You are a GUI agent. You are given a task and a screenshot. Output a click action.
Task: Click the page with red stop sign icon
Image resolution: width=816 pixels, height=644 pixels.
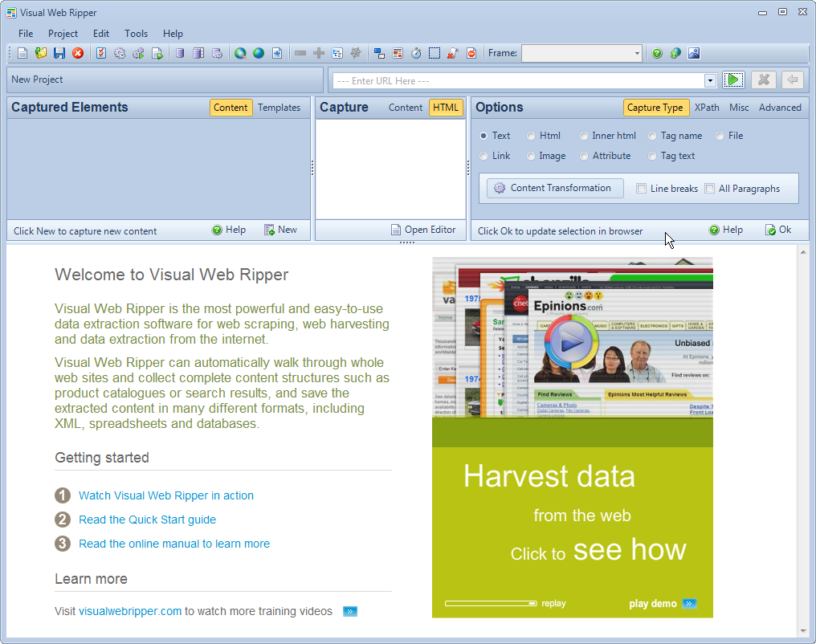point(471,53)
